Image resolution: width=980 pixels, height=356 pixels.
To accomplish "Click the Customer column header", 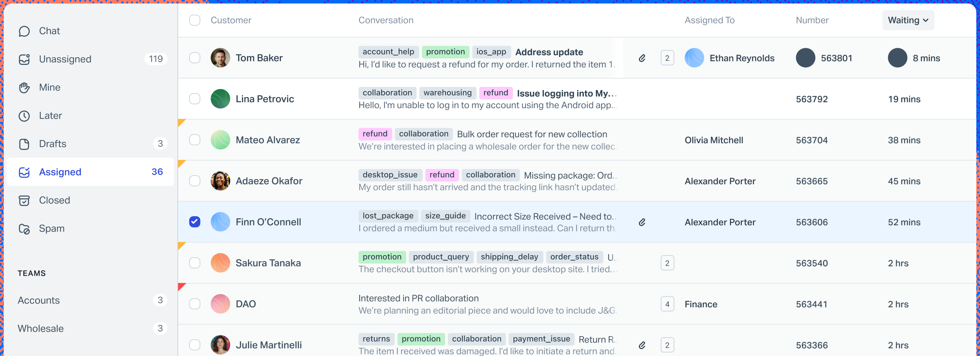I will (231, 20).
